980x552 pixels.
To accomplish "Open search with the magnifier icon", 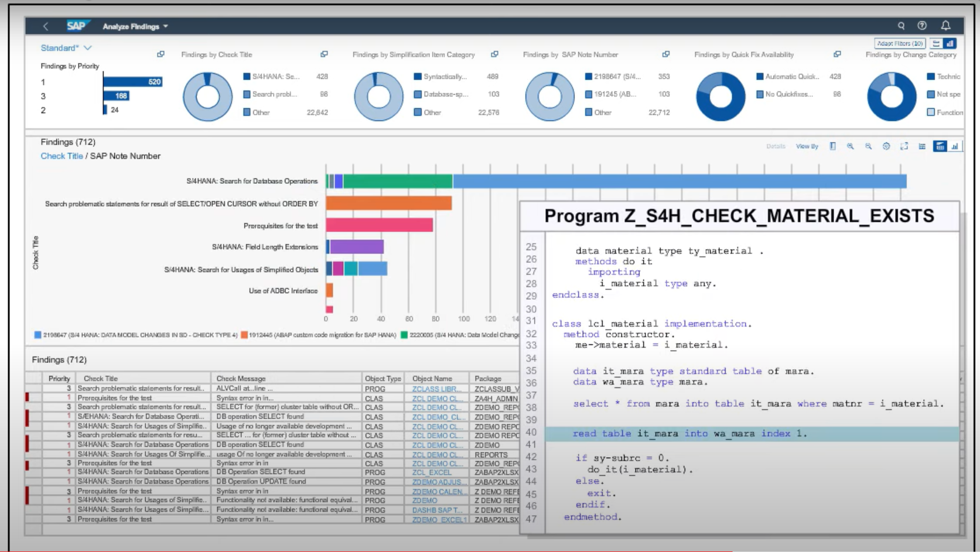I will click(902, 26).
